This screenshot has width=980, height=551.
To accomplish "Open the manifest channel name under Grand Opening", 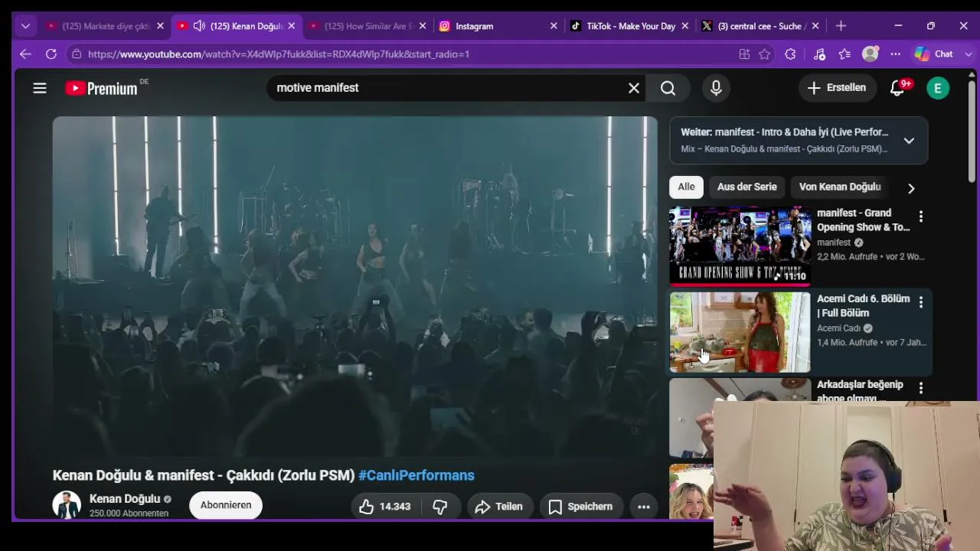I will pos(834,243).
